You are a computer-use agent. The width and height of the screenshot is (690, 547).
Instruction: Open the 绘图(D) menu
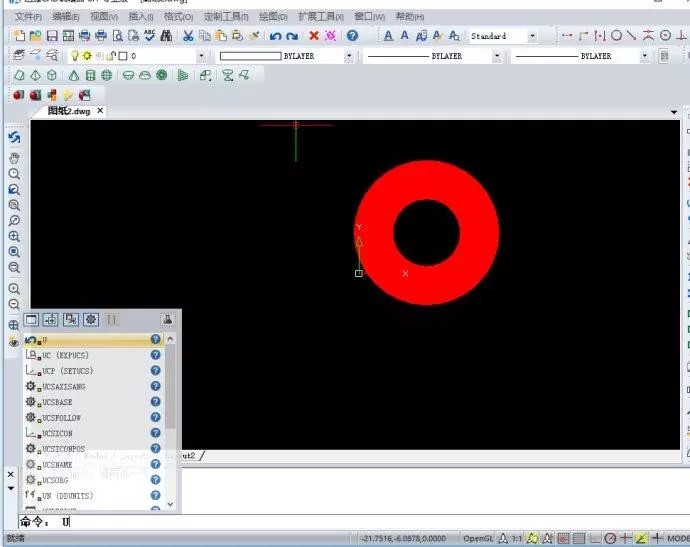coord(273,17)
